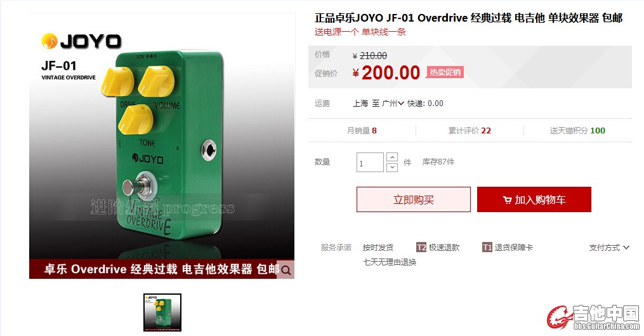The width and height of the screenshot is (644, 336).
Task: Click the 按时发货 service promise link
Action: coord(378,247)
